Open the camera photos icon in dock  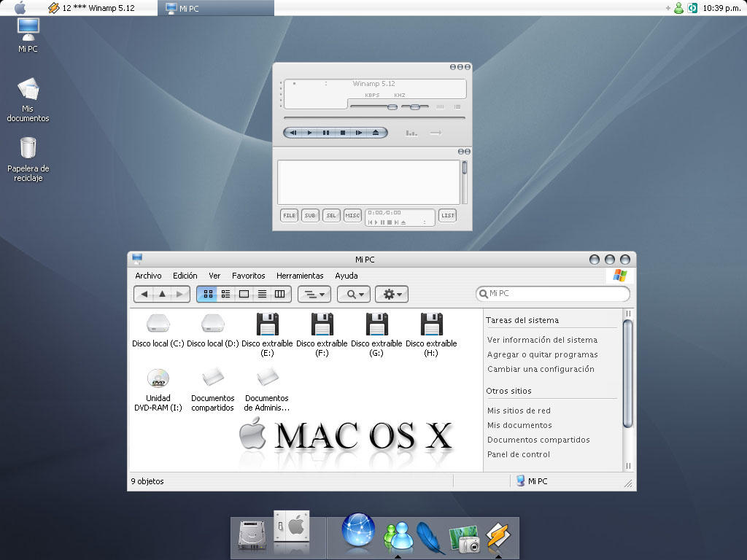coord(464,539)
